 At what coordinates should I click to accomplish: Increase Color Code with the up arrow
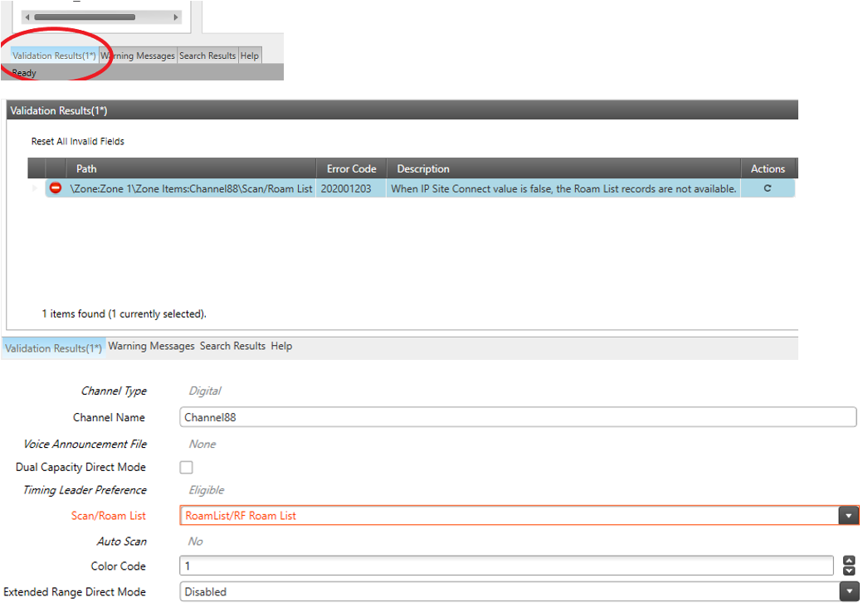point(849,561)
